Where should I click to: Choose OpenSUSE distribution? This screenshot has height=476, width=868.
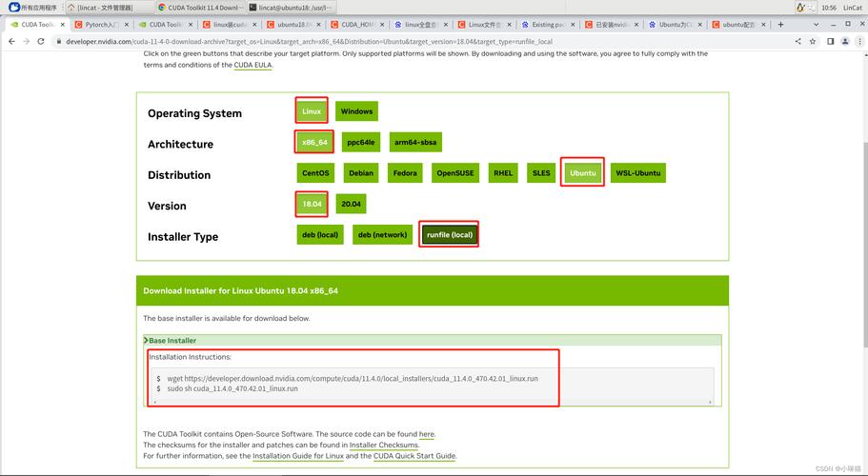[x=455, y=173]
